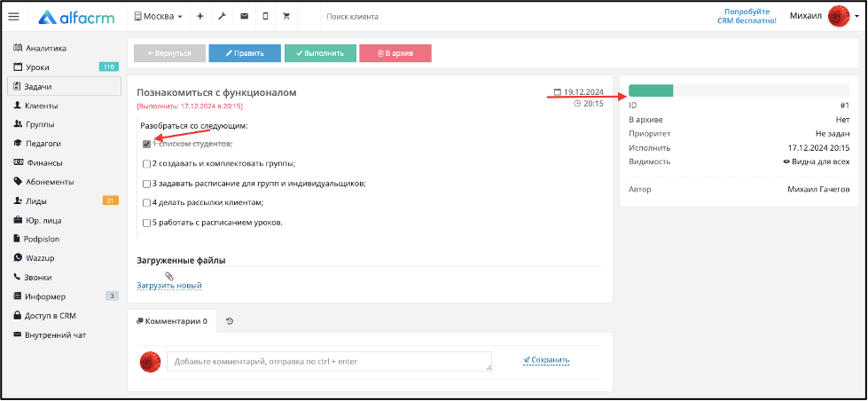
Task: Click the Приоритет Не задан value
Action: tap(832, 133)
